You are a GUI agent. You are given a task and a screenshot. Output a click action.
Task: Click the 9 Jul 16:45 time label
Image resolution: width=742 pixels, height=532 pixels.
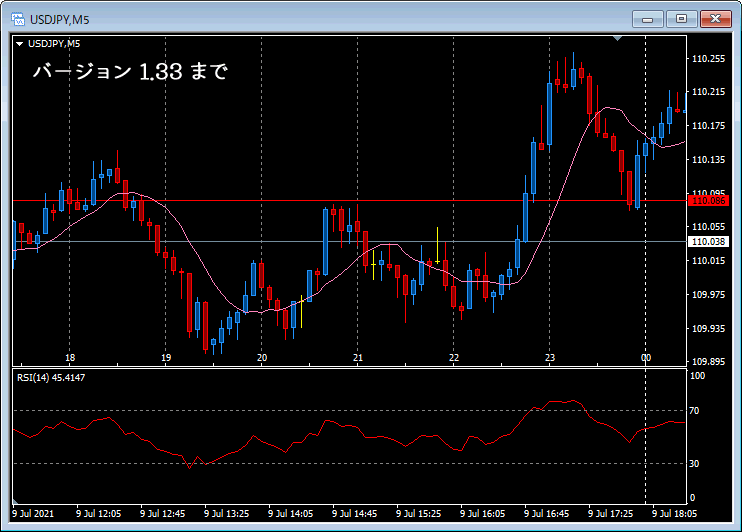[x=547, y=514]
